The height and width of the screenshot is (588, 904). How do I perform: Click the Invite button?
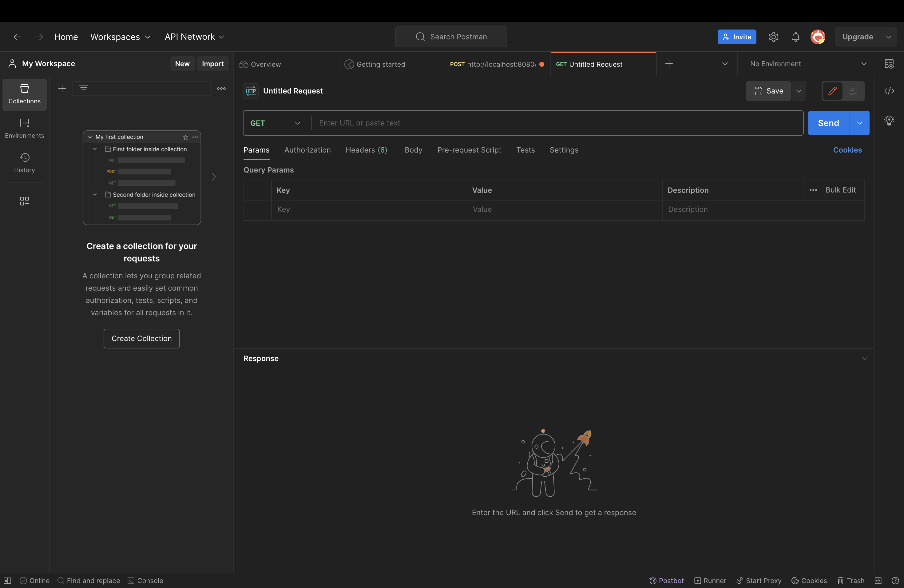point(737,37)
